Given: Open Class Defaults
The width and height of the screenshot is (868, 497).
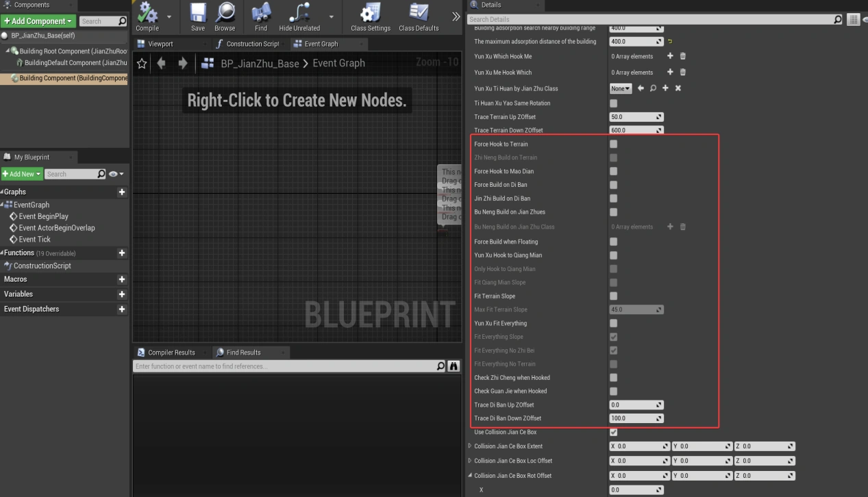Looking at the screenshot, I should tap(419, 16).
